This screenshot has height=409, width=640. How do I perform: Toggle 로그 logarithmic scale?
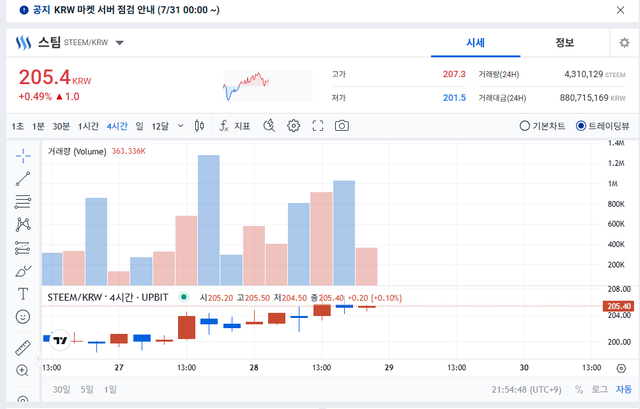coord(600,389)
